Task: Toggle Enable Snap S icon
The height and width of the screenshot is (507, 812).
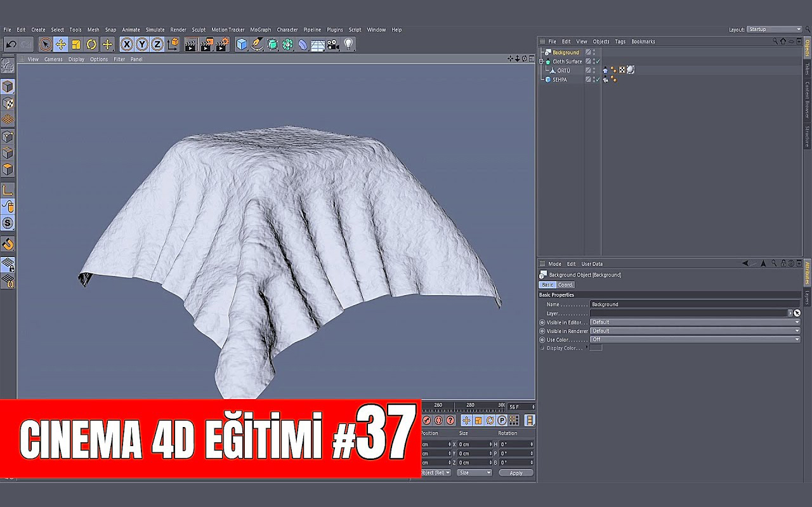Action: click(x=8, y=223)
